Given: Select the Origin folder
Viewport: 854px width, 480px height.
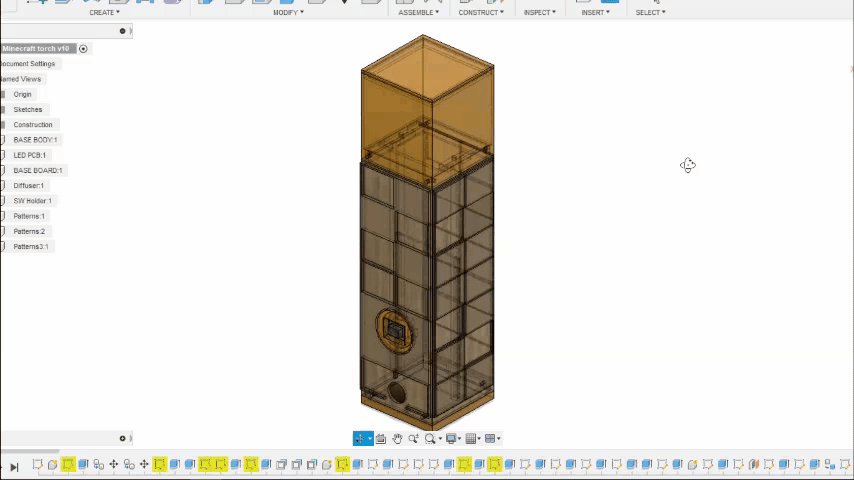Looking at the screenshot, I should 22,94.
